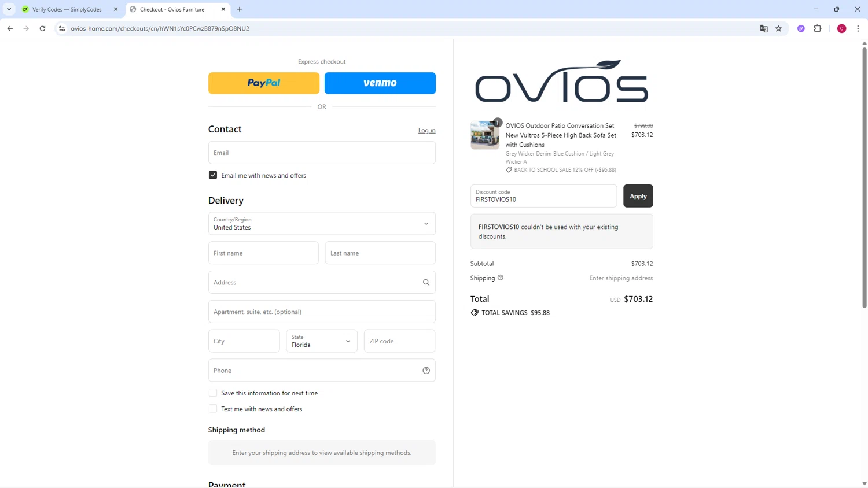The height and width of the screenshot is (488, 868).
Task: Click the Log in link
Action: (427, 131)
